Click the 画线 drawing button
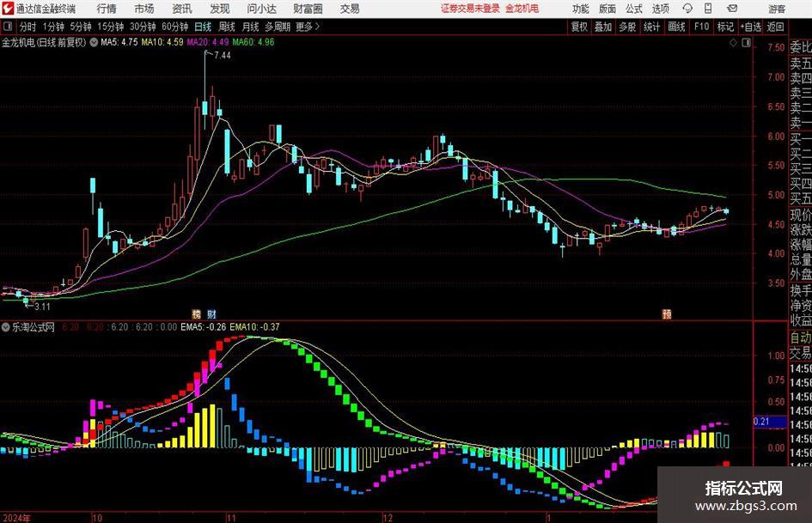Viewport: 812px width, 523px height. [x=677, y=27]
